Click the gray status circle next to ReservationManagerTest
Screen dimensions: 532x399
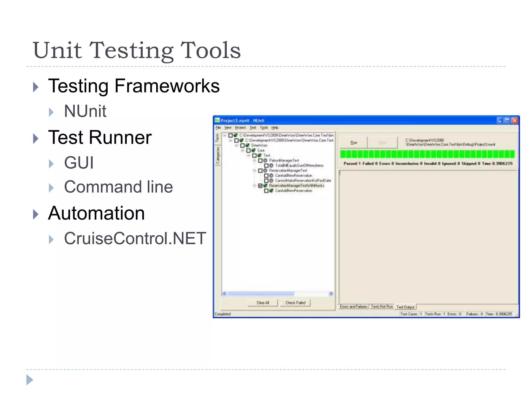coord(265,171)
